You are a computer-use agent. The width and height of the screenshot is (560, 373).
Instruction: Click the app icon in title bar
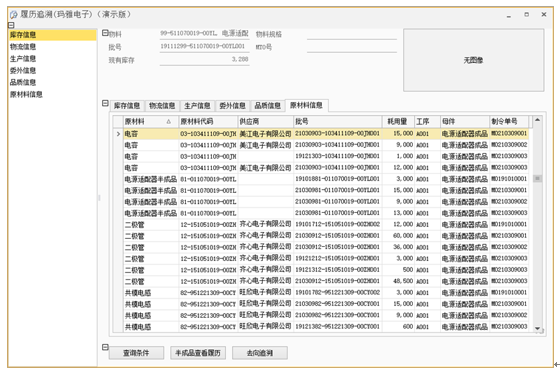pyautogui.click(x=14, y=15)
